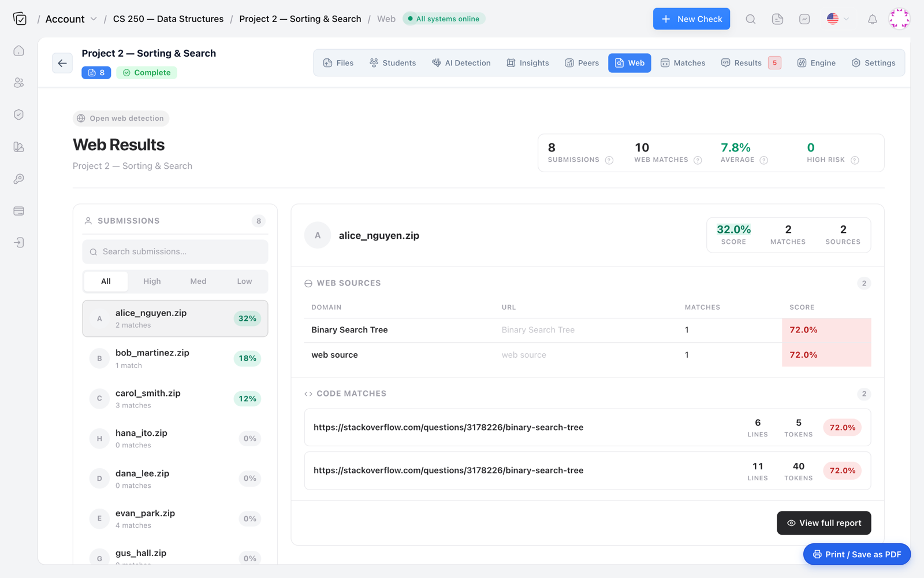Filter submissions by Med
The image size is (924, 578).
[198, 281]
